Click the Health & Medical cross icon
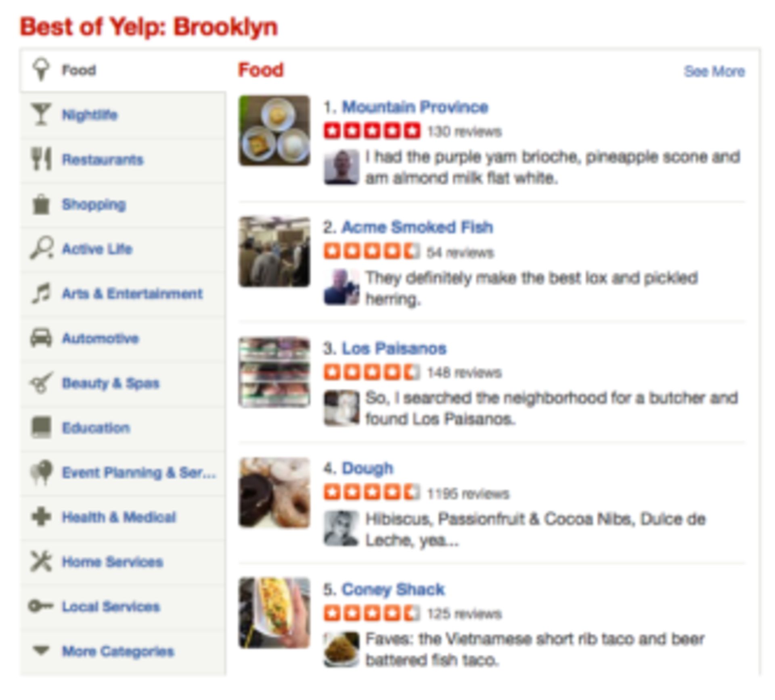 (x=40, y=517)
